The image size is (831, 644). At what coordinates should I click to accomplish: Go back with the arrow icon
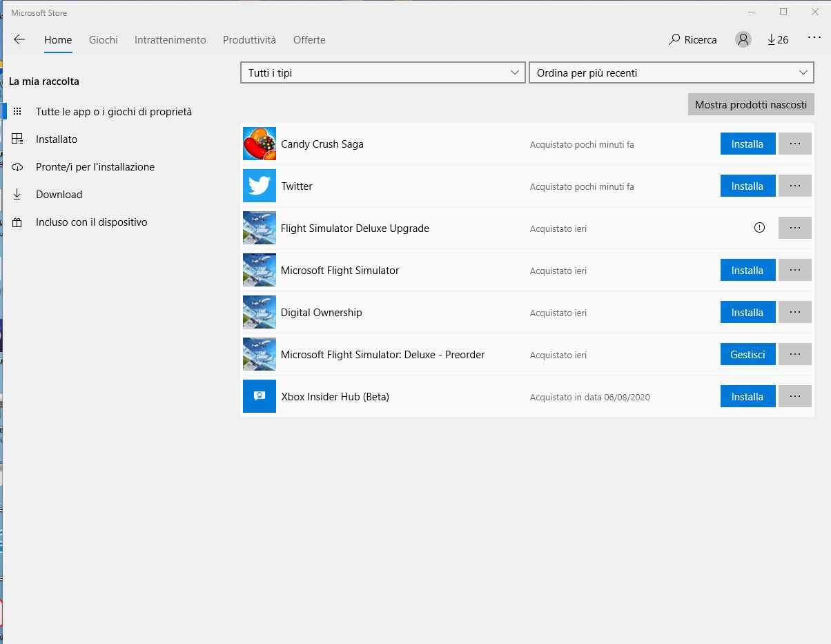19,40
